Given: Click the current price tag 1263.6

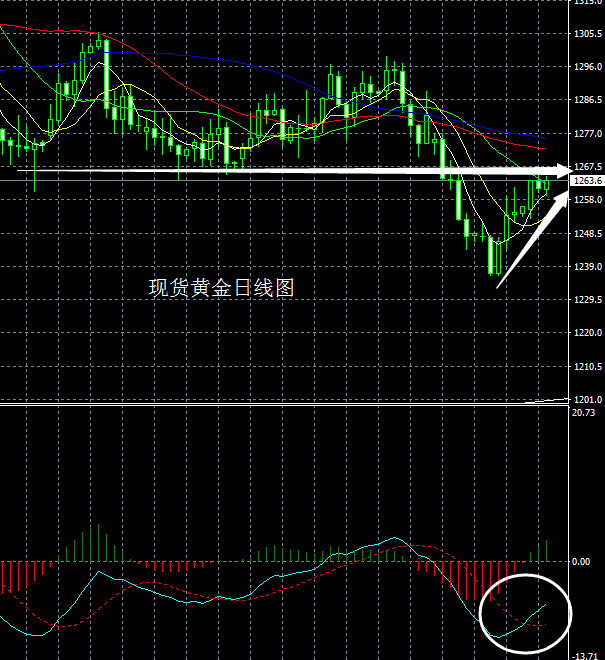Looking at the screenshot, I should (x=587, y=181).
